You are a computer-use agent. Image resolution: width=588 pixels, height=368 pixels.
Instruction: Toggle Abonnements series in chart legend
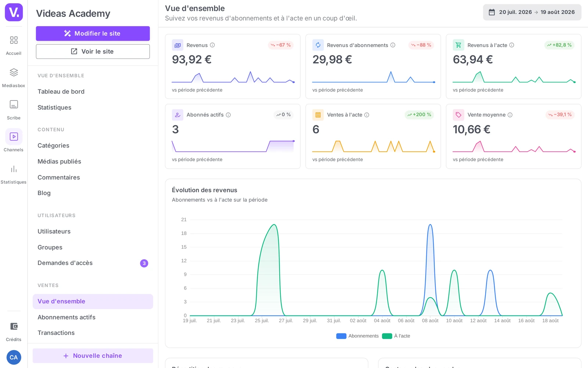[357, 336]
